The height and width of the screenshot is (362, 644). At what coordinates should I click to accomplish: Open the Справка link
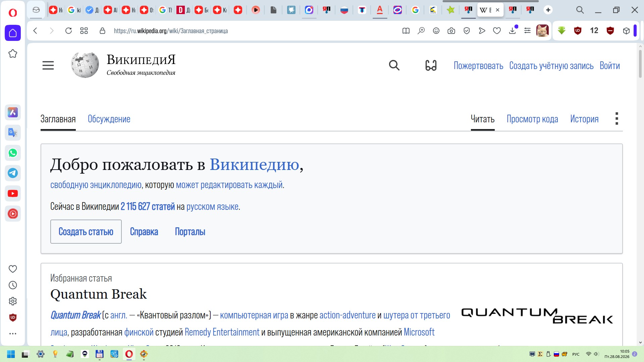144,232
